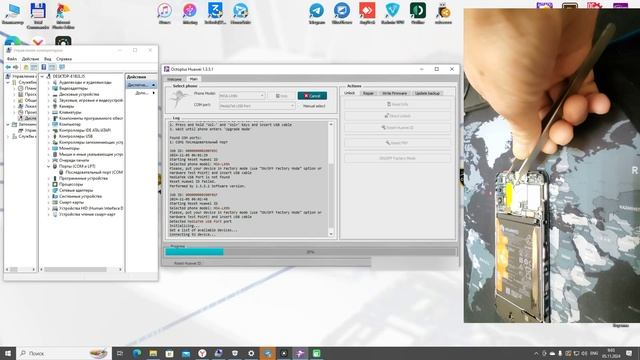Open AnyDesk desktop shortcut
640x360 pixels.
pyautogui.click(x=367, y=13)
